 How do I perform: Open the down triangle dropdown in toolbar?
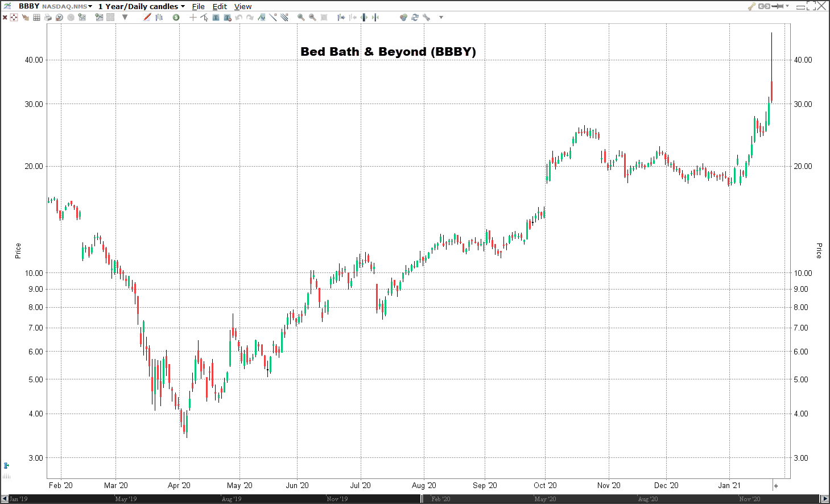point(125,17)
